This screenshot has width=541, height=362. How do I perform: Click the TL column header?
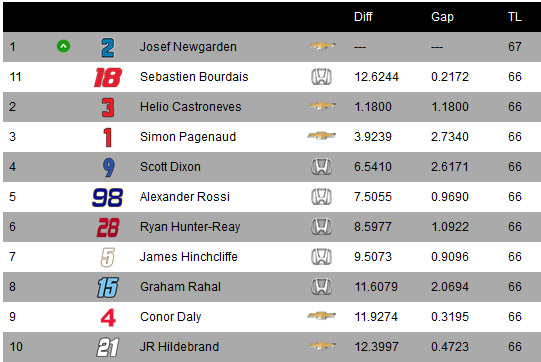pos(515,17)
